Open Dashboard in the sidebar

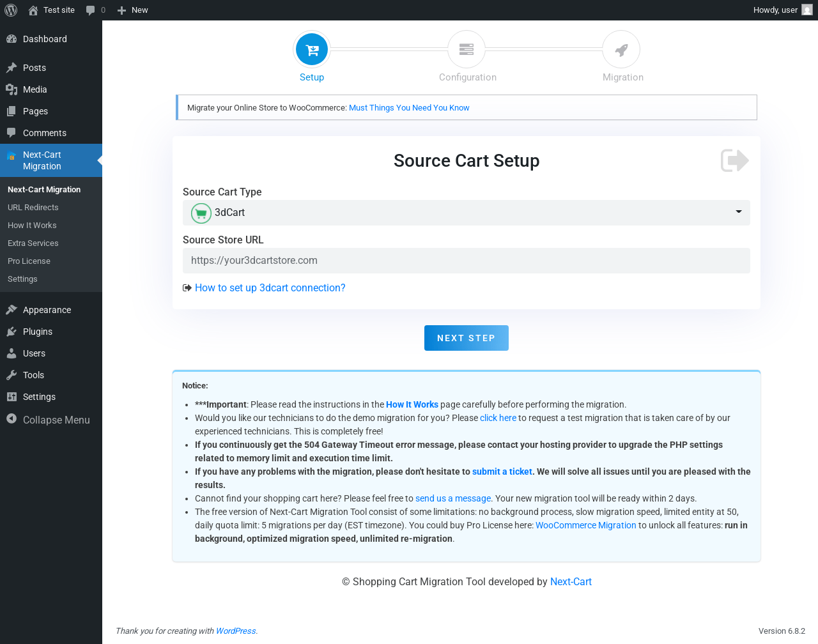(x=51, y=39)
